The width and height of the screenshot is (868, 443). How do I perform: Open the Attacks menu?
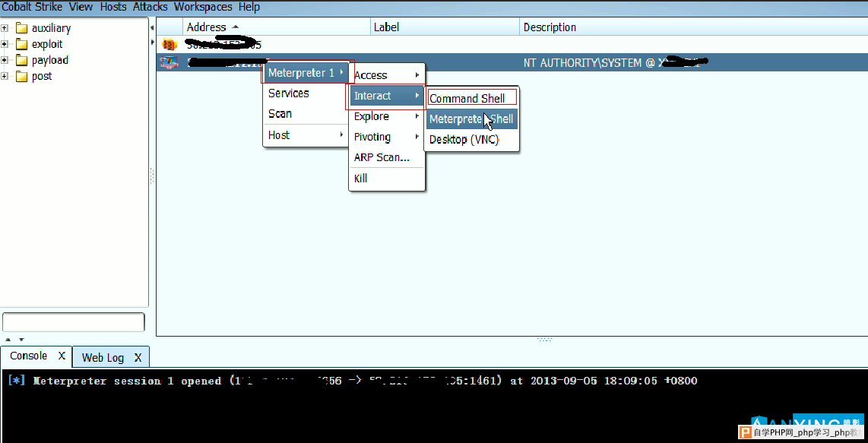click(150, 7)
